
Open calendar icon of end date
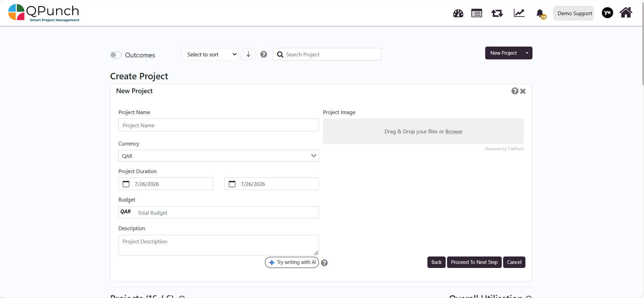tap(232, 184)
